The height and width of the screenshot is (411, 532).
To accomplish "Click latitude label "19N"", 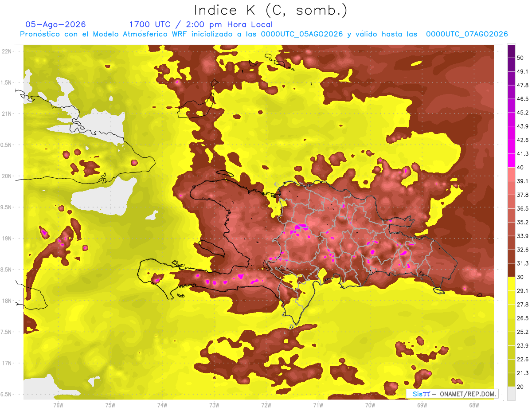I will (x=8, y=238).
